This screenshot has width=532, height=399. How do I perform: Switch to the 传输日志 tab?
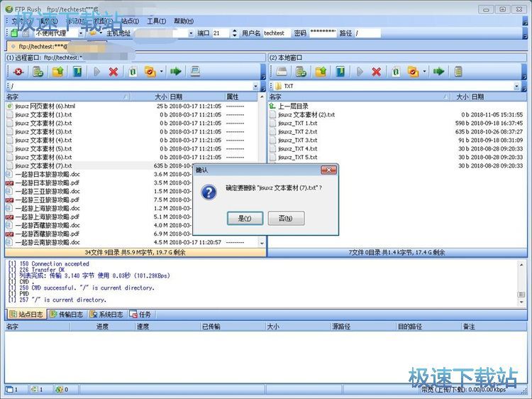[66, 315]
